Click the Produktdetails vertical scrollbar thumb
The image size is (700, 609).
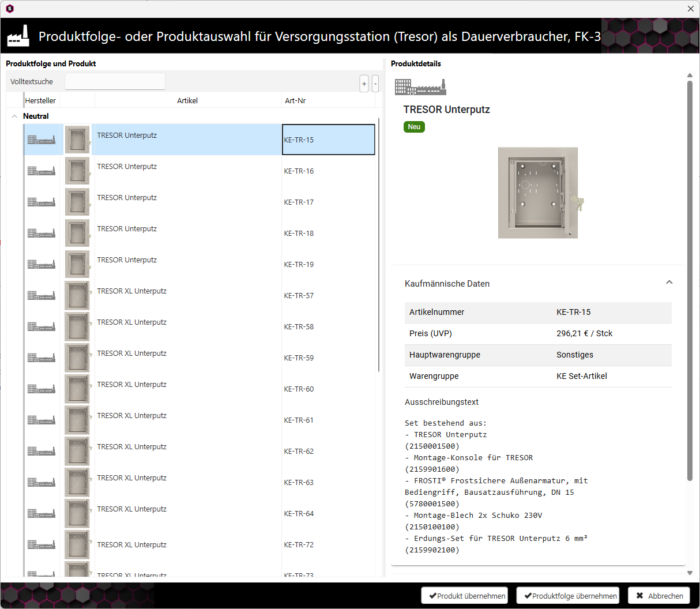[690, 281]
